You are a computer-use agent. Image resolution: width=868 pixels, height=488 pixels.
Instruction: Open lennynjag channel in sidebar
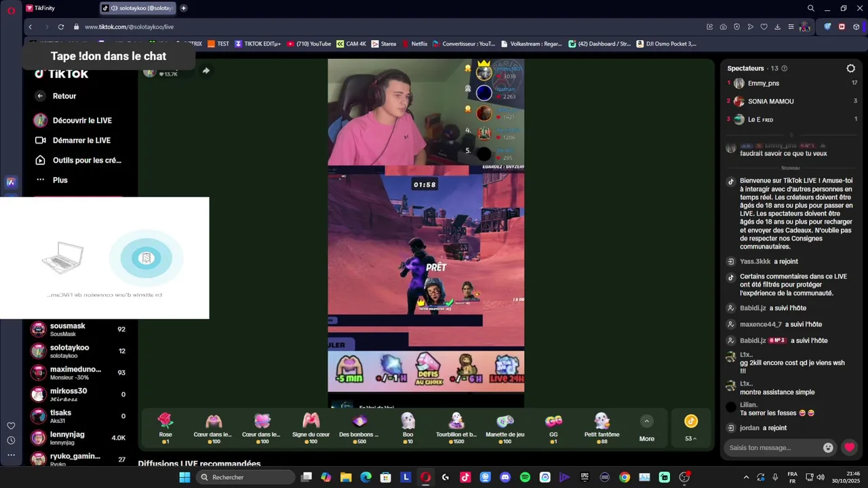pyautogui.click(x=79, y=438)
